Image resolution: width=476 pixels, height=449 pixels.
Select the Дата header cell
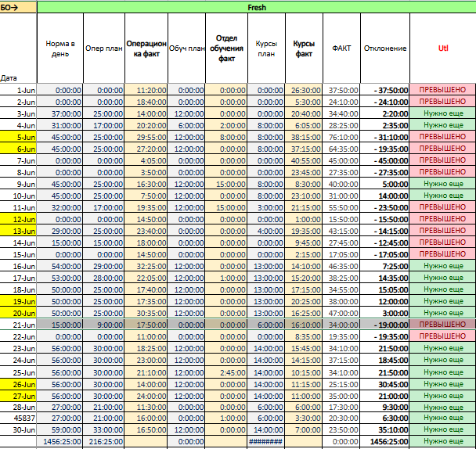click(x=18, y=48)
